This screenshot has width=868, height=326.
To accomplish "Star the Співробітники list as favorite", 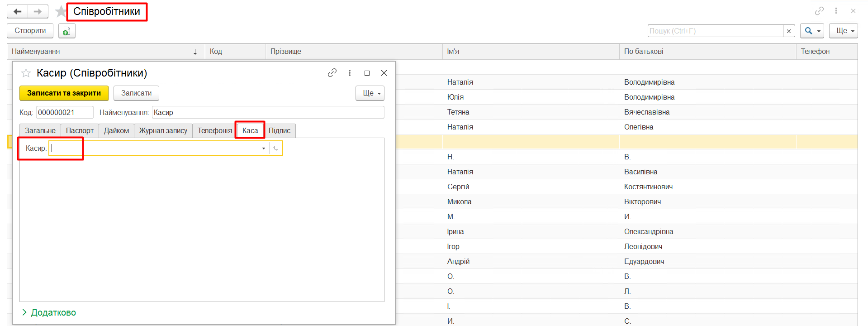I will (61, 12).
